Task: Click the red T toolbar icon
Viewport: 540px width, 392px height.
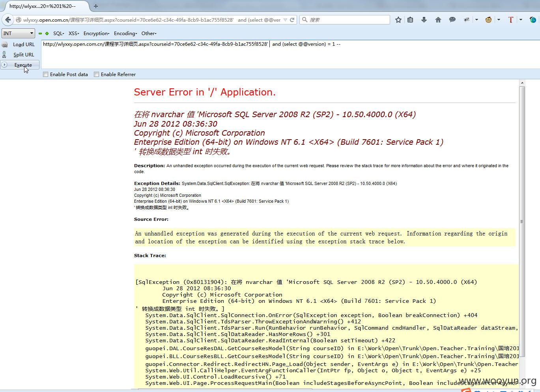Action: coord(511,20)
